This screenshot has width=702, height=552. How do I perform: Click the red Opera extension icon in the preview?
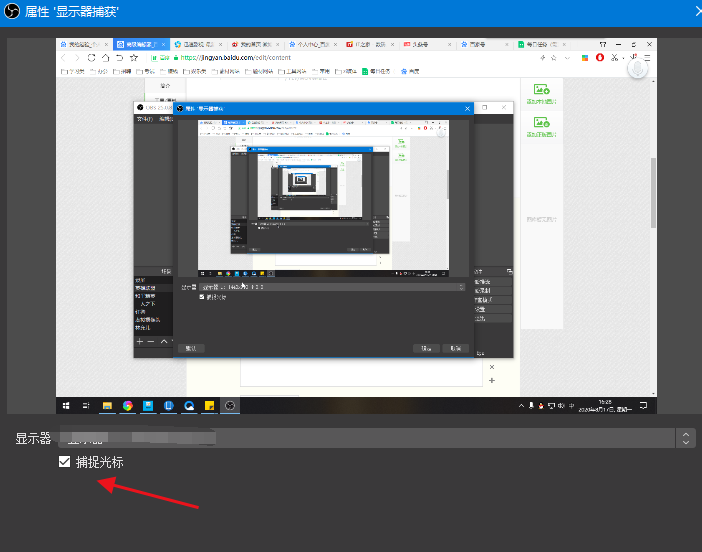pyautogui.click(x=600, y=58)
